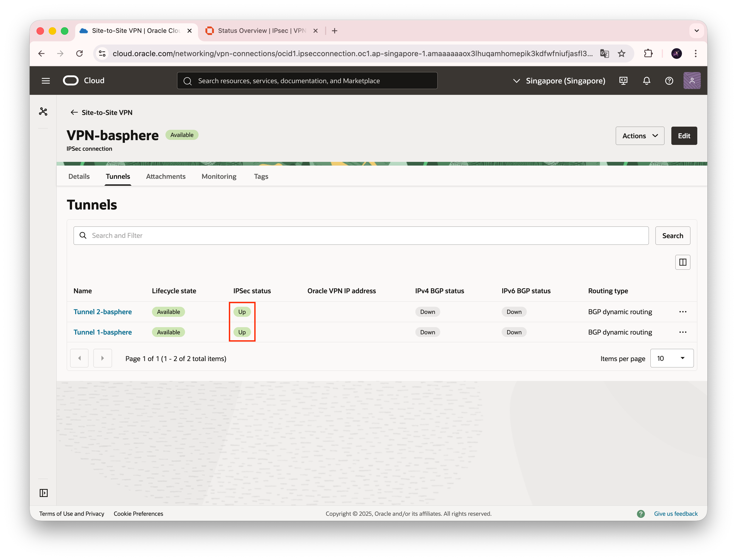The image size is (737, 560).
Task: Click the Search and Filter field
Action: pyautogui.click(x=361, y=236)
